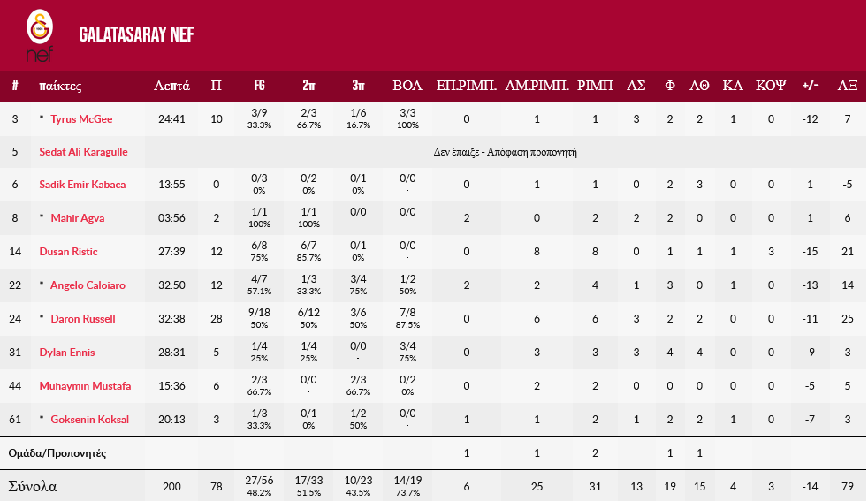Open Dylan Ennis's player link

point(66,353)
